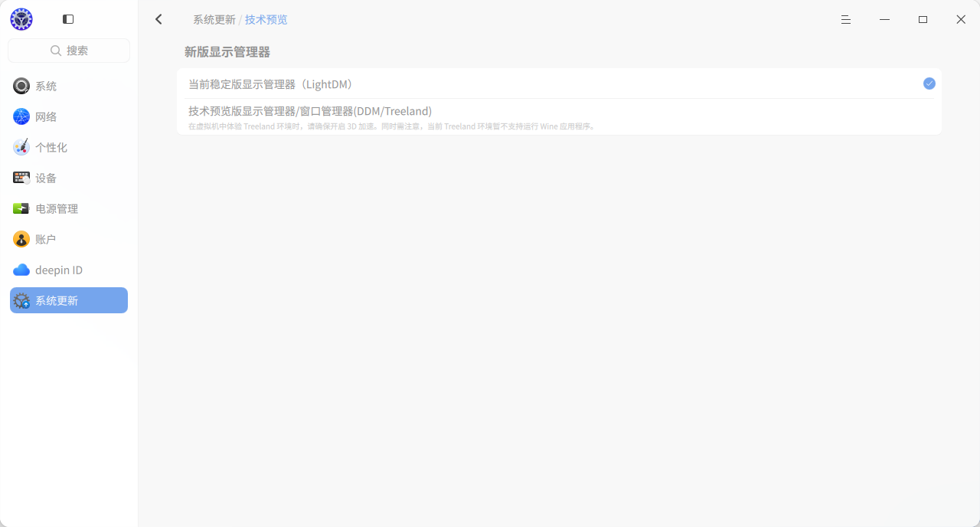Go to 电源管理 settings
The height and width of the screenshot is (527, 980).
coord(69,208)
